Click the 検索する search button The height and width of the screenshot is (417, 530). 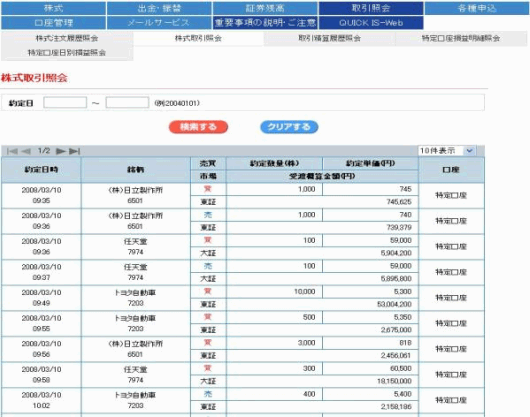coord(198,127)
